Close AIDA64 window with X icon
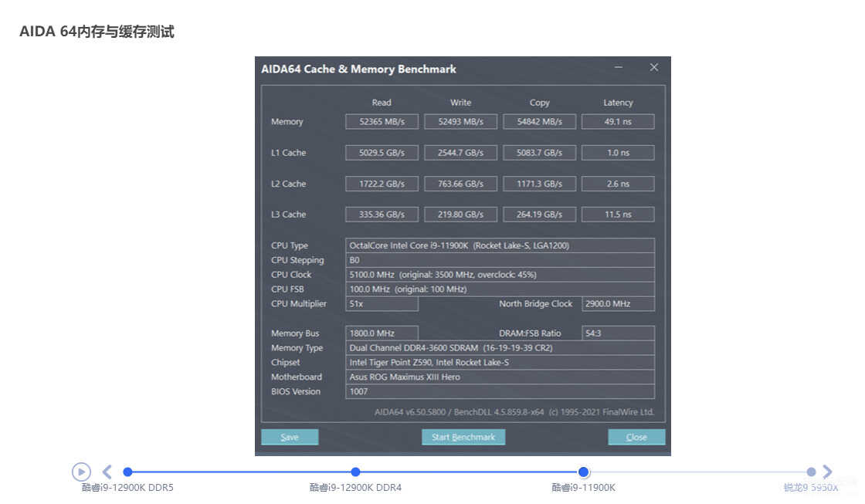 (653, 67)
